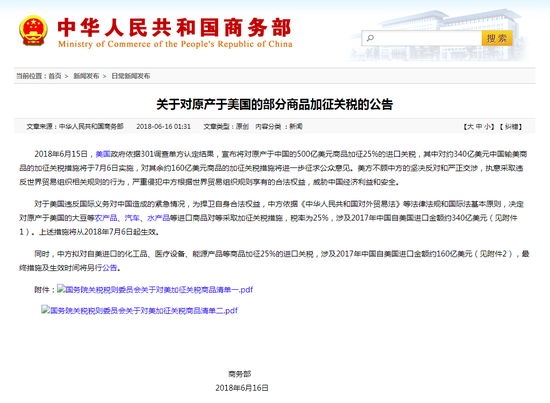The height and width of the screenshot is (403, 550).
Task: Set font size to 大
Action: (470, 127)
